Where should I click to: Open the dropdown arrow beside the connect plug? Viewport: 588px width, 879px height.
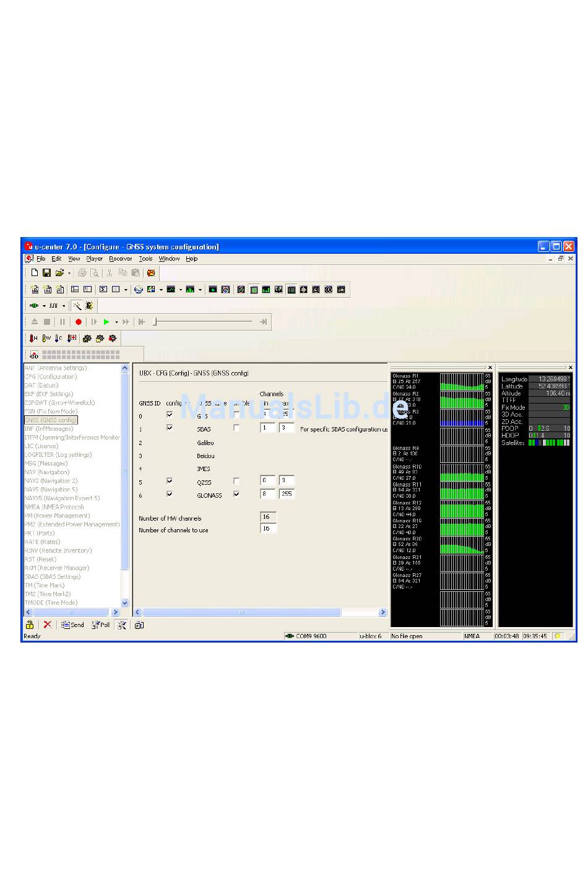44,306
